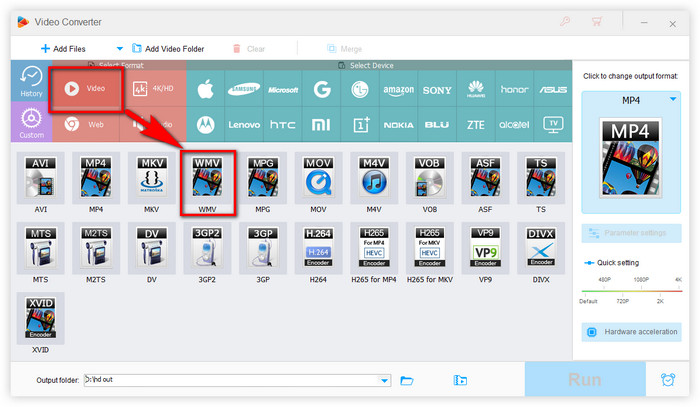700x407 pixels.
Task: Open ASUS device profiles
Action: pos(553,89)
